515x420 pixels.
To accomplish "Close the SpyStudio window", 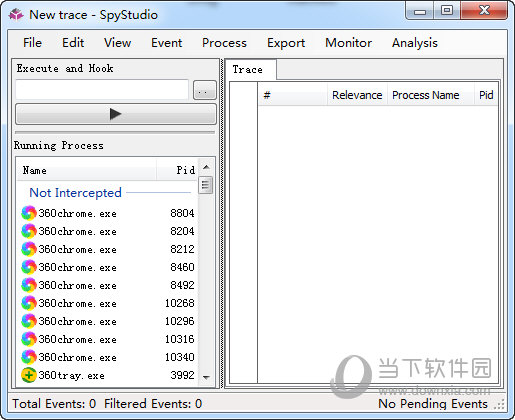I will (x=484, y=11).
